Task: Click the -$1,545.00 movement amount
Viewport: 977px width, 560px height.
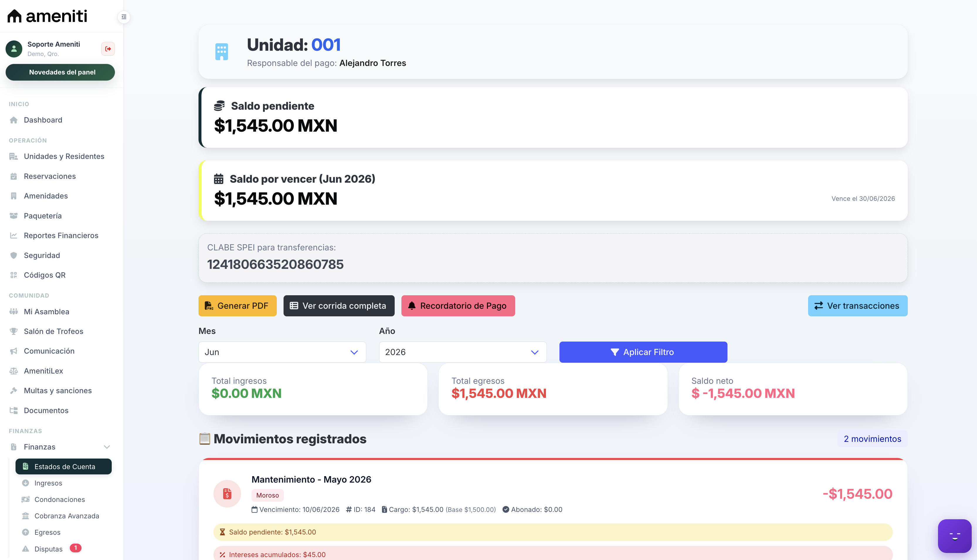Action: [x=857, y=494]
